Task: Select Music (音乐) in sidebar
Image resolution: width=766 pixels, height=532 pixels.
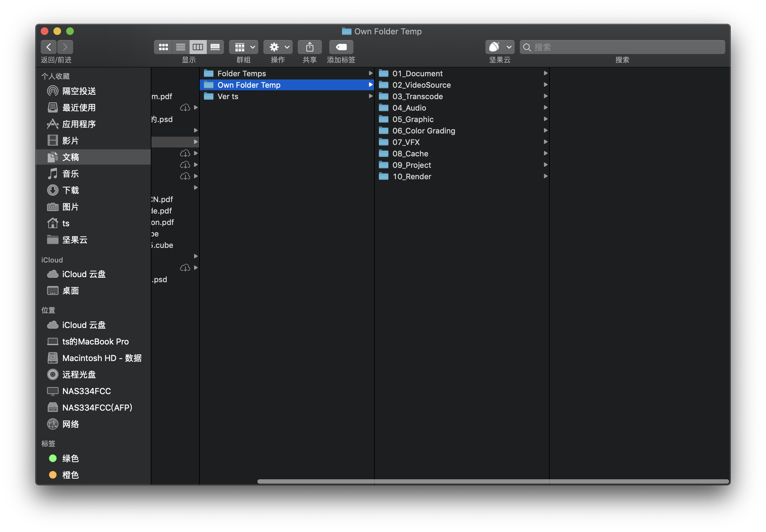Action: point(70,174)
